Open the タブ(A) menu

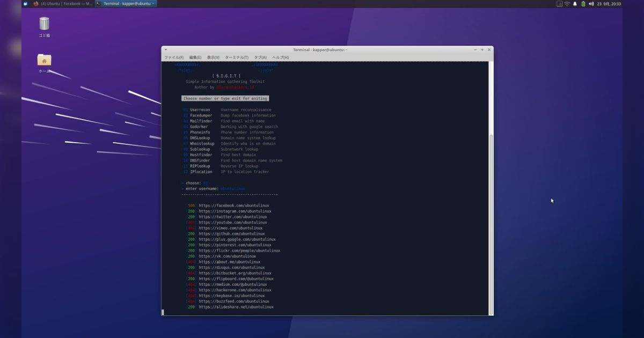pos(260,57)
